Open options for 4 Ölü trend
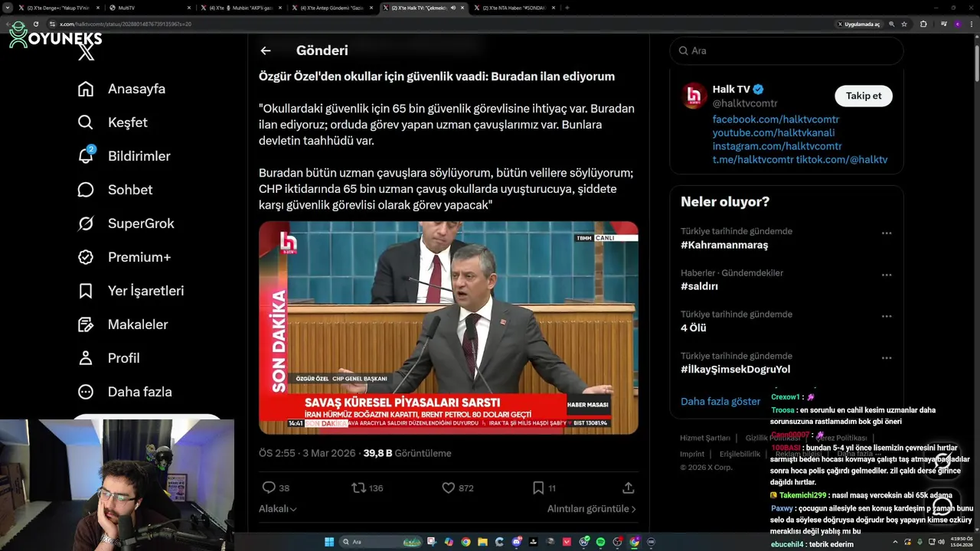 pyautogui.click(x=887, y=316)
